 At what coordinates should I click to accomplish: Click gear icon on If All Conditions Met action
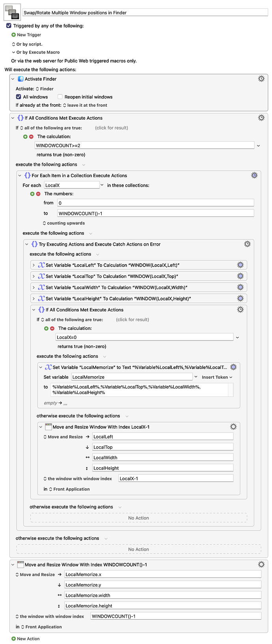[261, 117]
